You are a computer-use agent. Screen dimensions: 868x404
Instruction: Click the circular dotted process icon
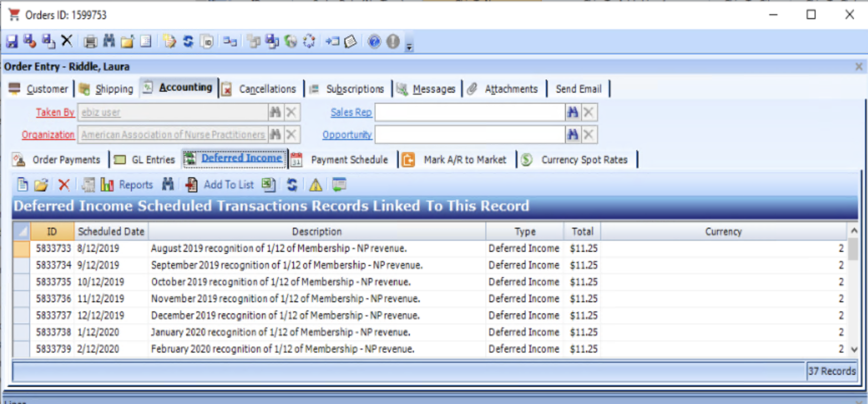click(309, 41)
